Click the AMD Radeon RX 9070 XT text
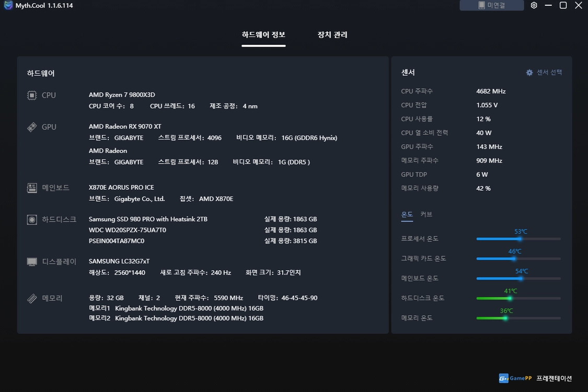 (125, 126)
